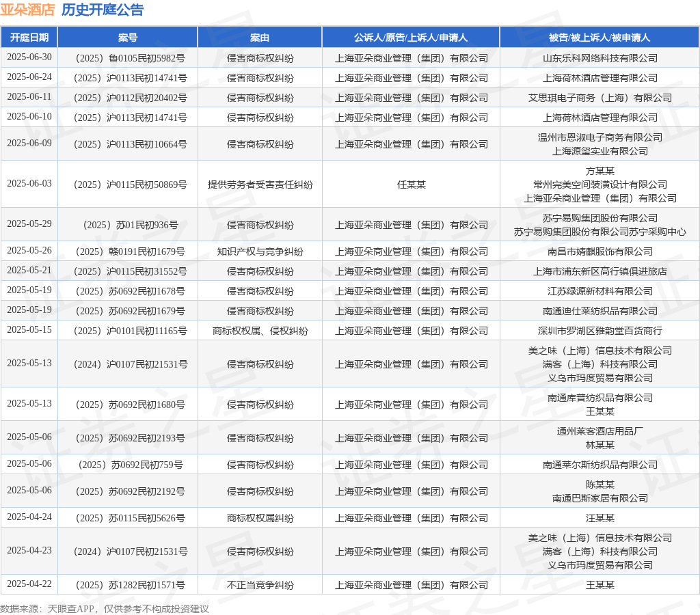The height and width of the screenshot is (615, 700).
Task: Select case number 沪0112民初20402号
Action: tap(130, 98)
